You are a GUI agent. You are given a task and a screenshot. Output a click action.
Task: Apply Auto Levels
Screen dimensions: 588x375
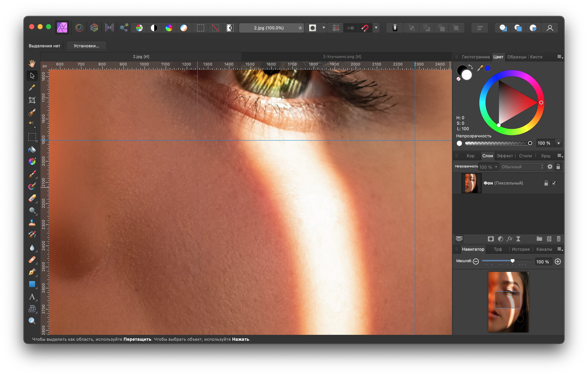coord(139,28)
